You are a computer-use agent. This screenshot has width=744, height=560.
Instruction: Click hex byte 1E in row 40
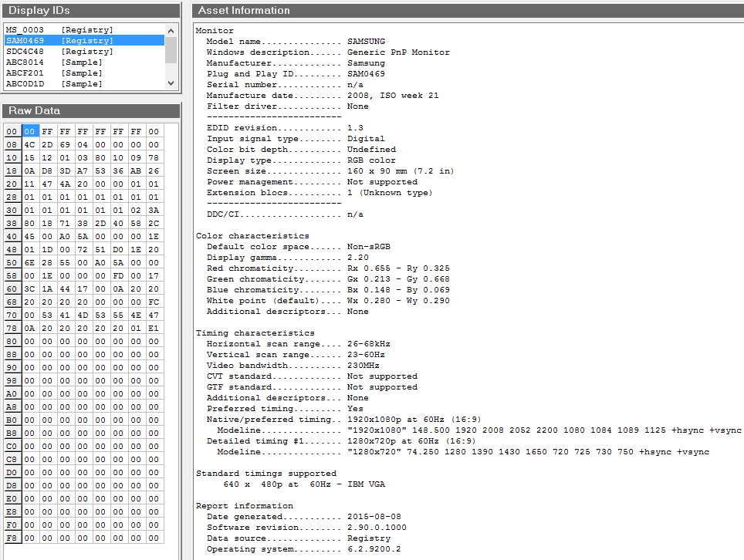pos(154,237)
